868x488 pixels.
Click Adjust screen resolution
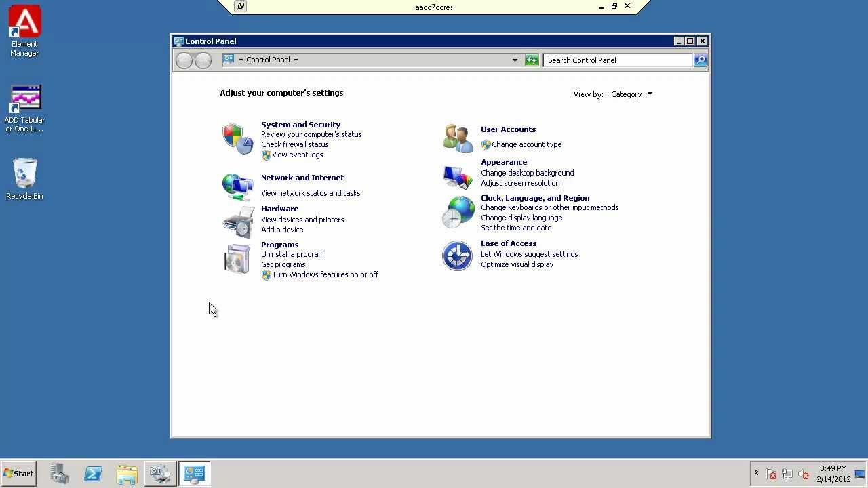520,183
